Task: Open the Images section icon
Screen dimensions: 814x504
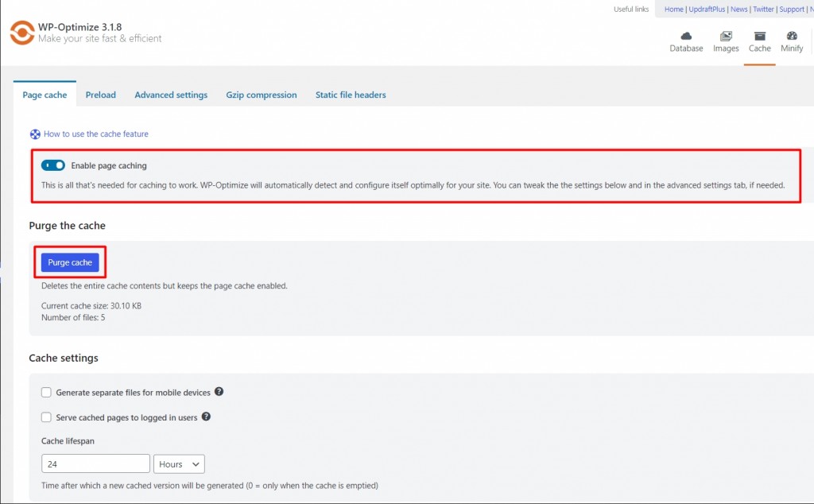Action: pyautogui.click(x=726, y=36)
